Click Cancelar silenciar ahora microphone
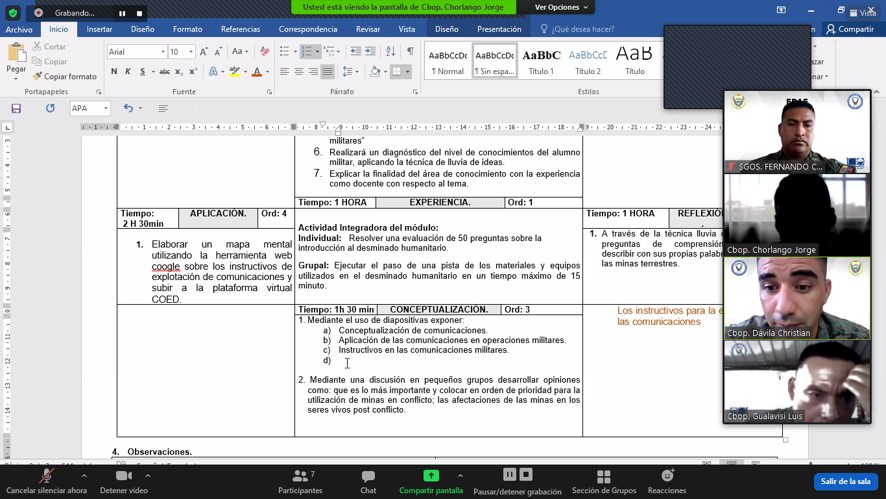This screenshot has width=886, height=499. (46, 482)
